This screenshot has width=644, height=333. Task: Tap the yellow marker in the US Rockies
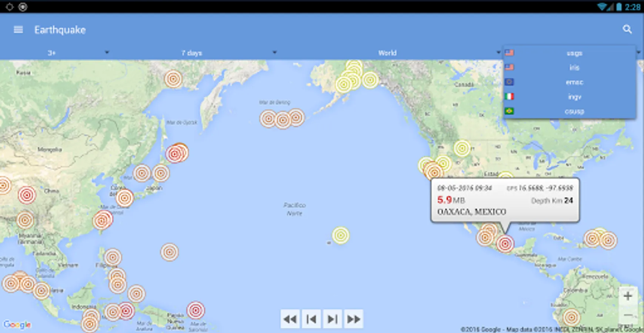click(x=462, y=149)
